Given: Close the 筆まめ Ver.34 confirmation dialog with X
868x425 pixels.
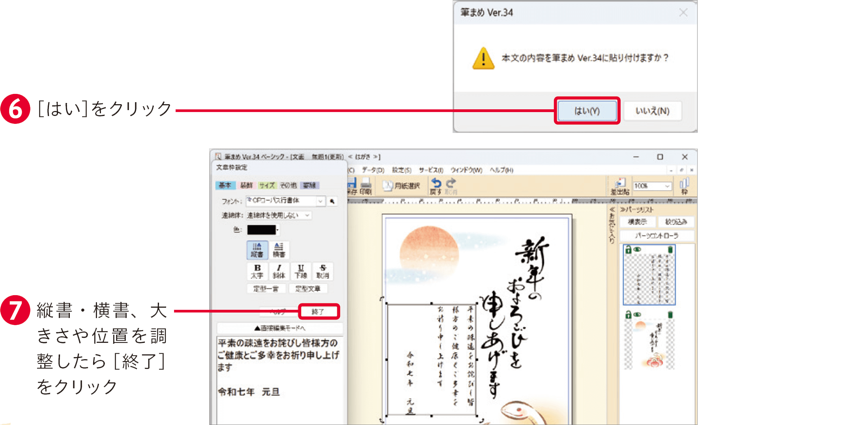Looking at the screenshot, I should (x=683, y=13).
